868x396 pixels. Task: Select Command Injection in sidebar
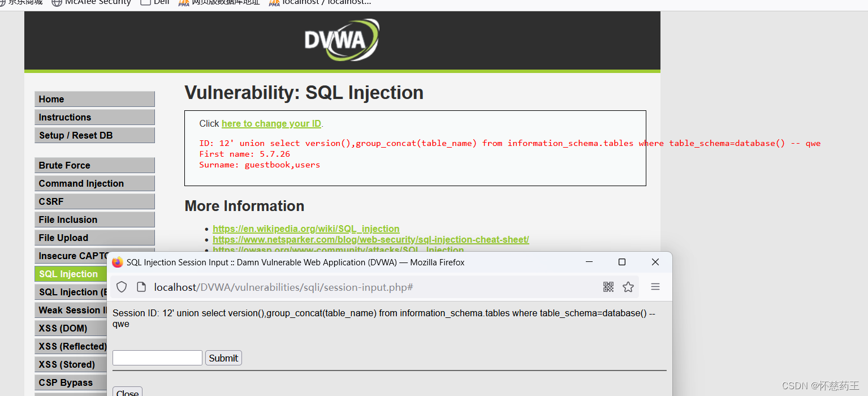pyautogui.click(x=94, y=183)
